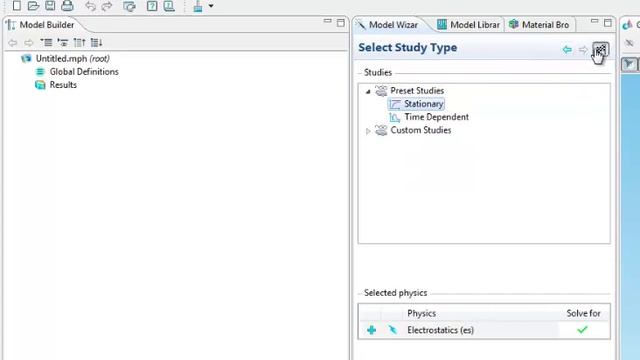Screen dimensions: 640x360
Task: Undo the last action
Action: [90, 6]
